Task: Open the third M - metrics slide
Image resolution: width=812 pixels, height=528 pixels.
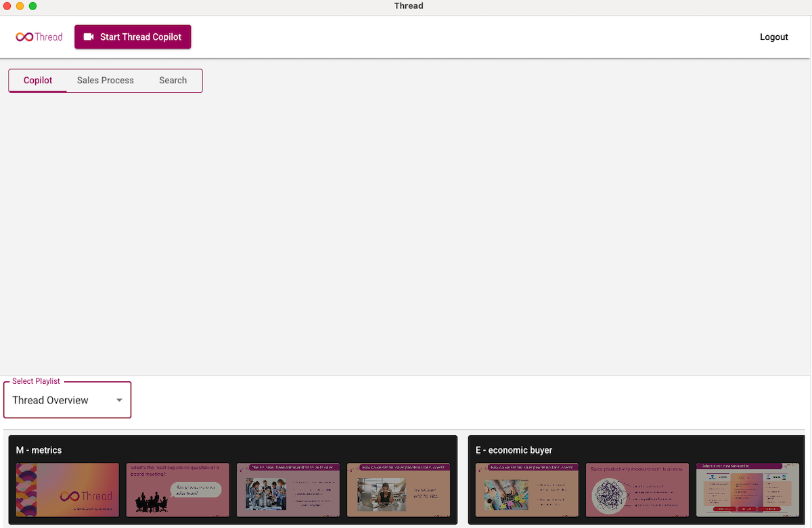Action: [288, 490]
